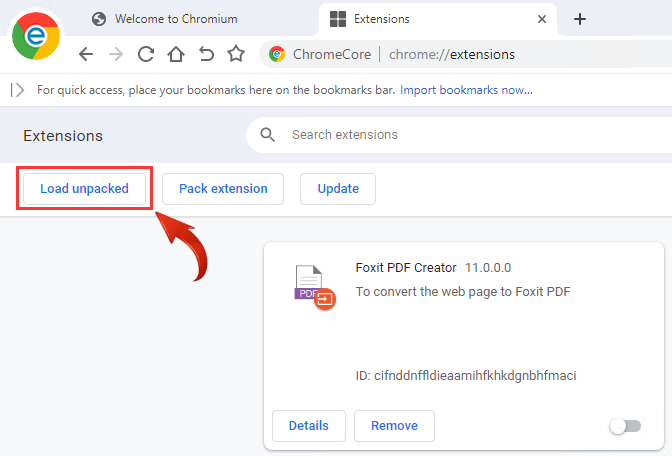Reload the page with the refresh icon
Image resolution: width=672 pixels, height=456 pixels.
146,54
